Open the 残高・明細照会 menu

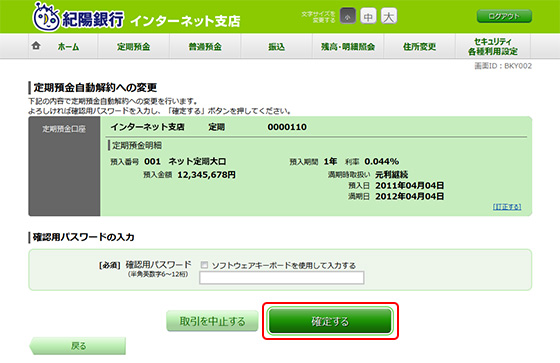348,46
